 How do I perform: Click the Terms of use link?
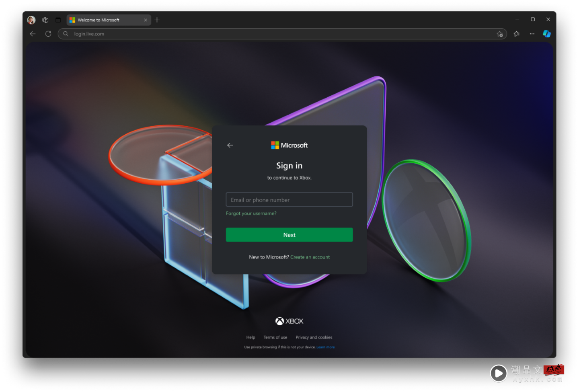(x=275, y=337)
